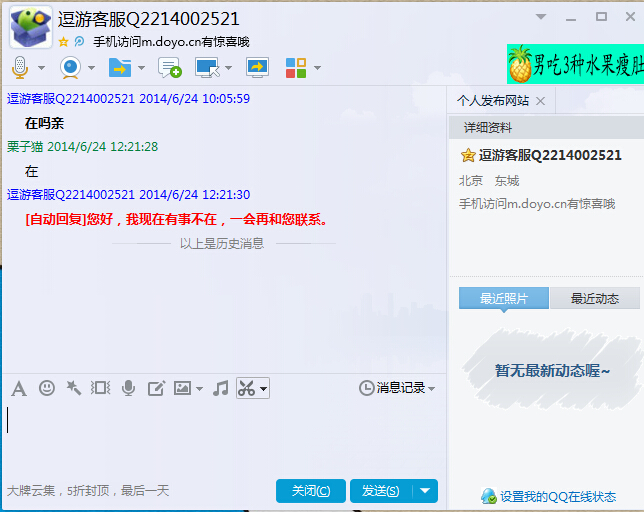Open 设置我的QQ在线状态 link
The image size is (644, 512).
(558, 497)
